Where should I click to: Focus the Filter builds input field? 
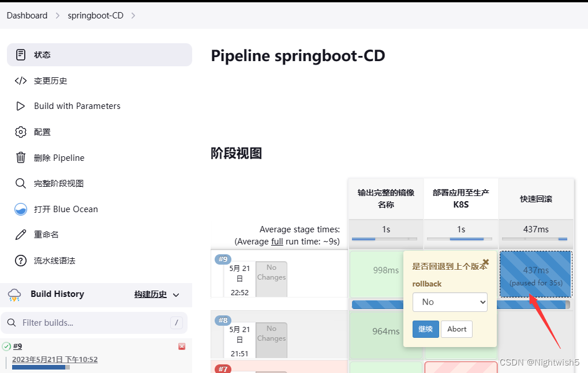[94, 323]
